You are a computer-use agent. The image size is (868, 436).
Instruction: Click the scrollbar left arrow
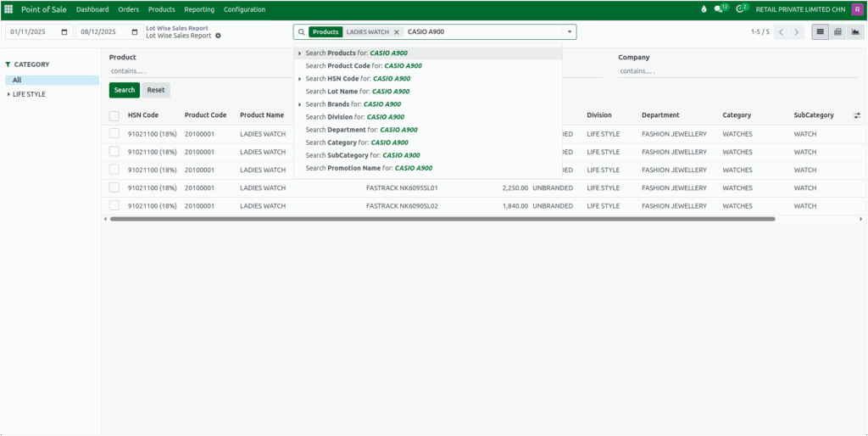pyautogui.click(x=105, y=219)
